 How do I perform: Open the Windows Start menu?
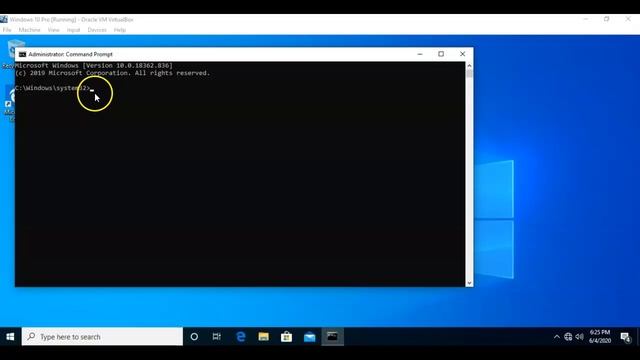(x=11, y=337)
